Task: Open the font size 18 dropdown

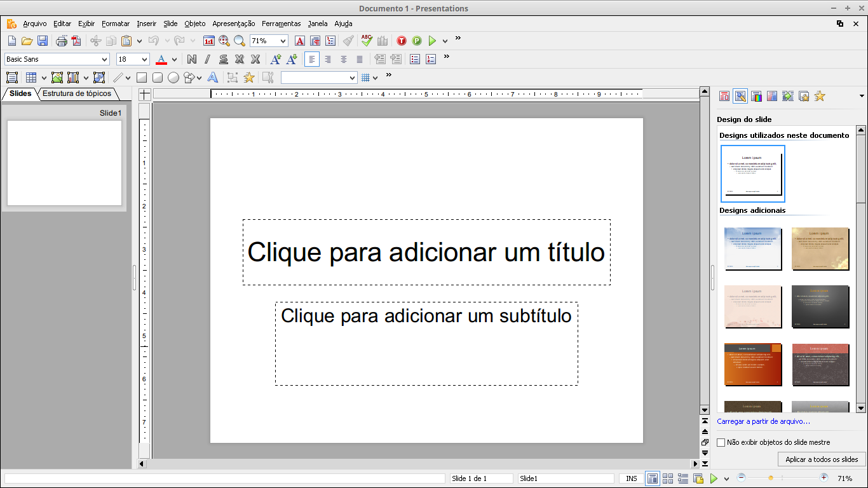Action: pos(144,59)
